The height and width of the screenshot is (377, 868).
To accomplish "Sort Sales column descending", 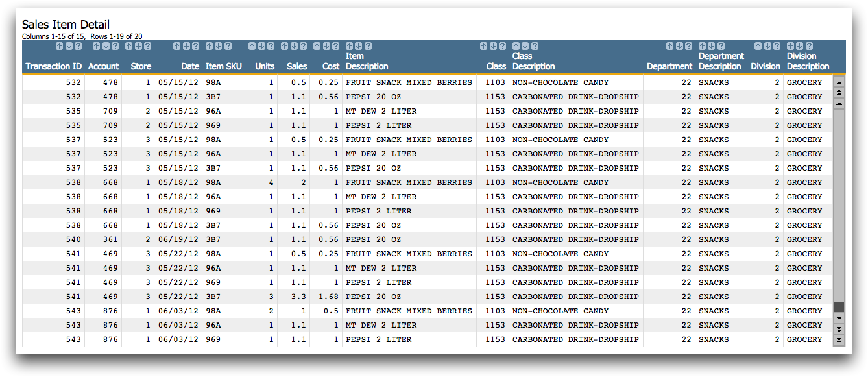I will pos(294,46).
